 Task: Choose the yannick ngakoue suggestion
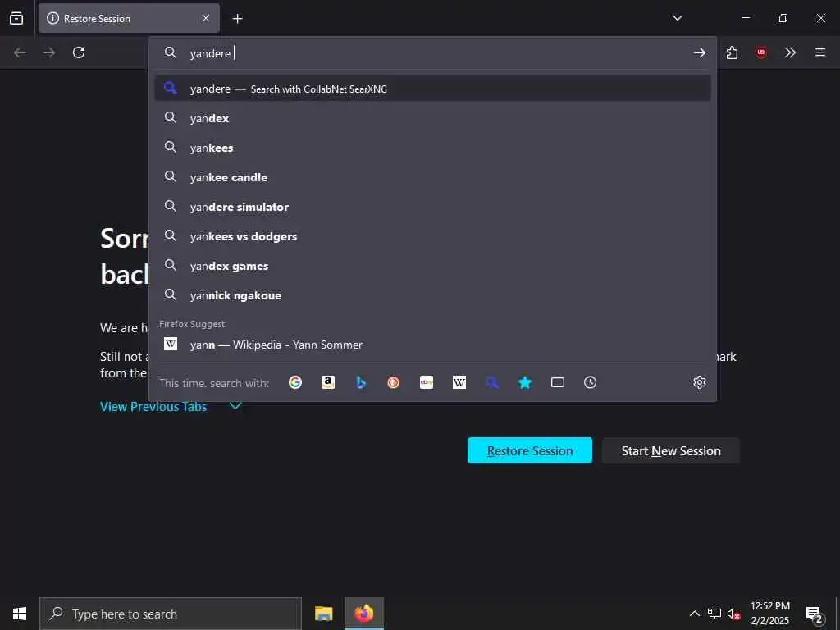(433, 295)
